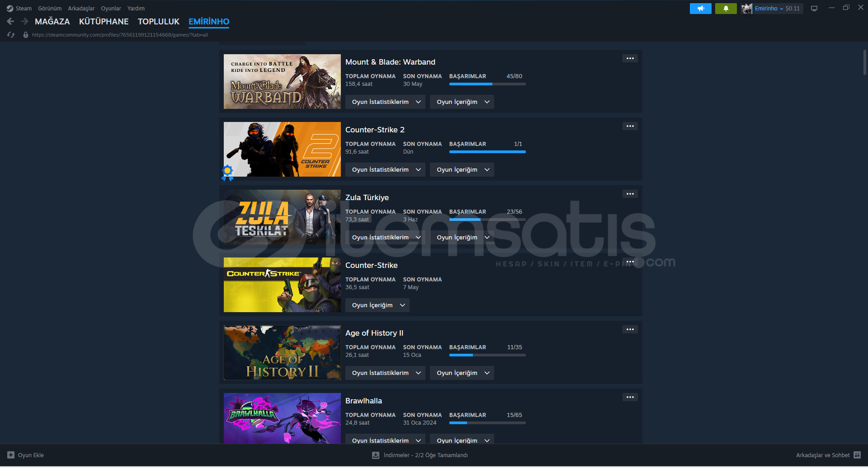
Task: Click Mount & Blade achievements progress bar 45/80
Action: click(x=487, y=84)
